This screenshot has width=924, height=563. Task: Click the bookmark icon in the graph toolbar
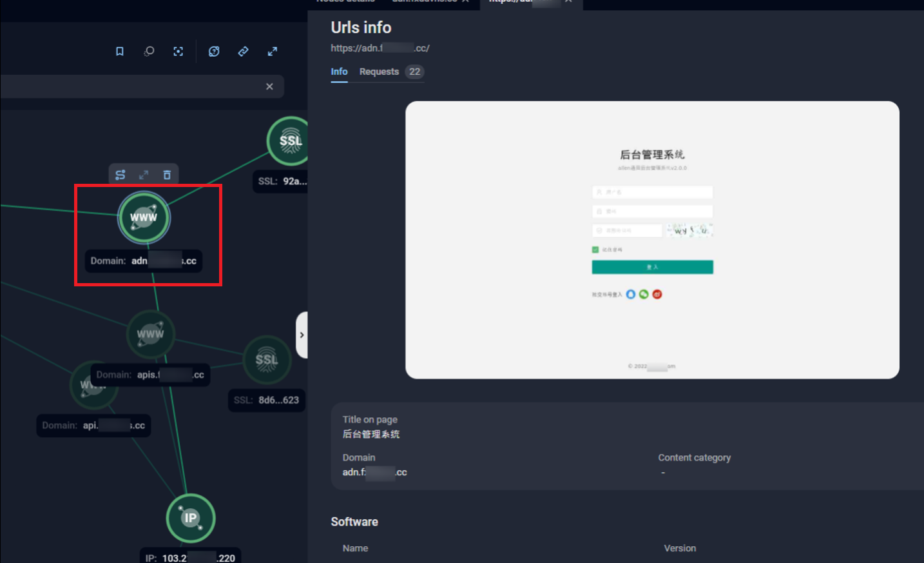[120, 51]
